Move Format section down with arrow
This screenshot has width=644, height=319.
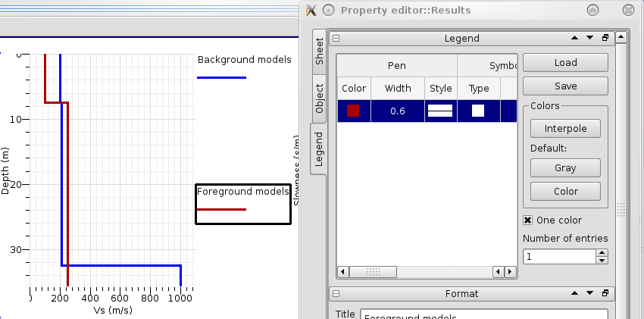pos(590,293)
